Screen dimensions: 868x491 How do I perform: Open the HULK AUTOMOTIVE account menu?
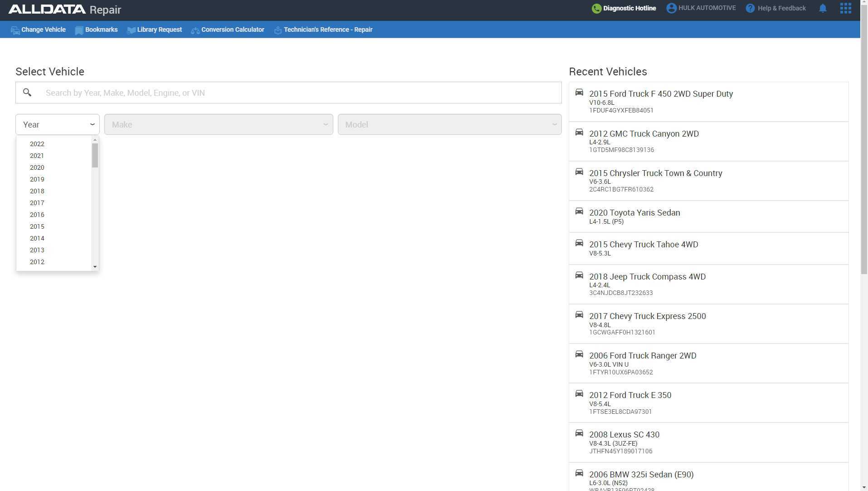701,8
